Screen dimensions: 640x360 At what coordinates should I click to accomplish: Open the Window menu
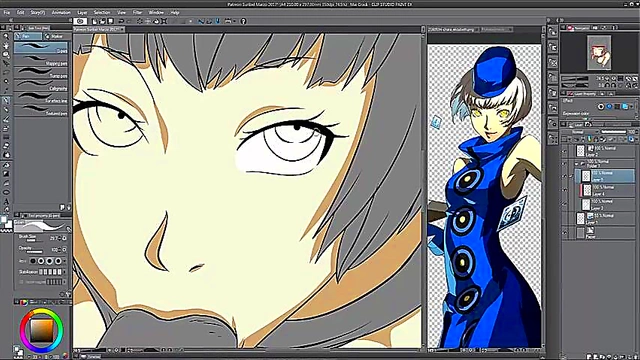coord(156,13)
